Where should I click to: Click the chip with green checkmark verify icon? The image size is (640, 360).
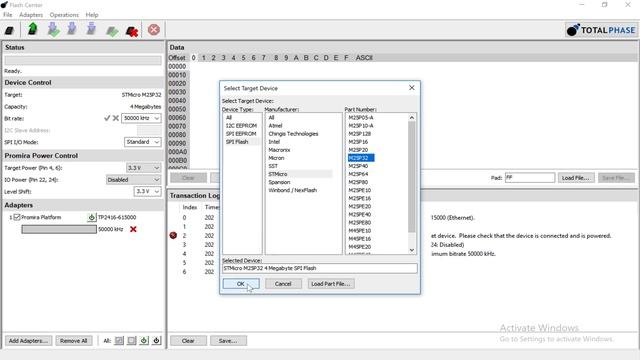pos(112,31)
